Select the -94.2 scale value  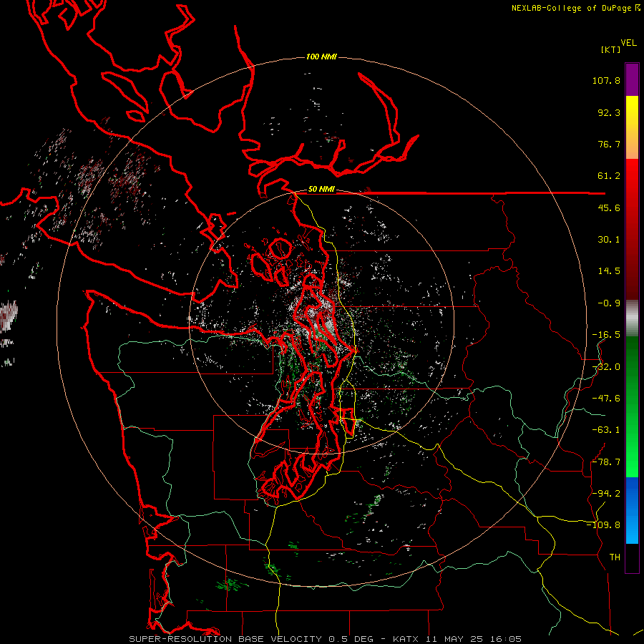pyautogui.click(x=606, y=493)
